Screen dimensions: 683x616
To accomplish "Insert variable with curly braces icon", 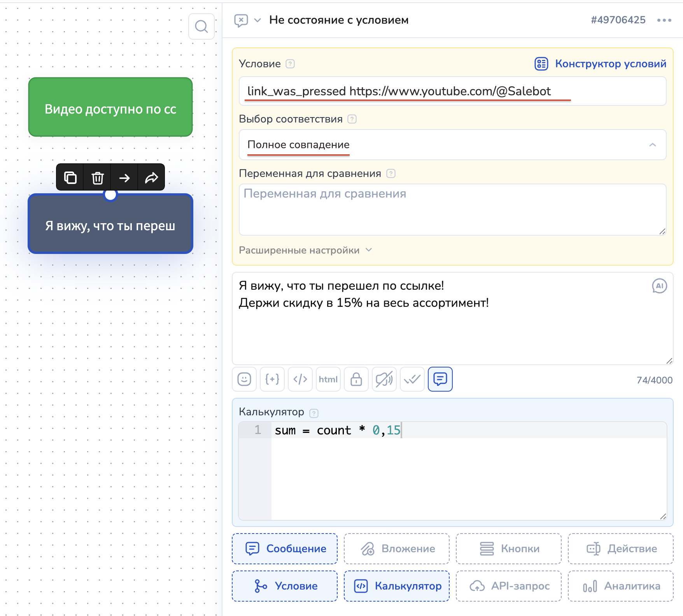I will pos(272,379).
